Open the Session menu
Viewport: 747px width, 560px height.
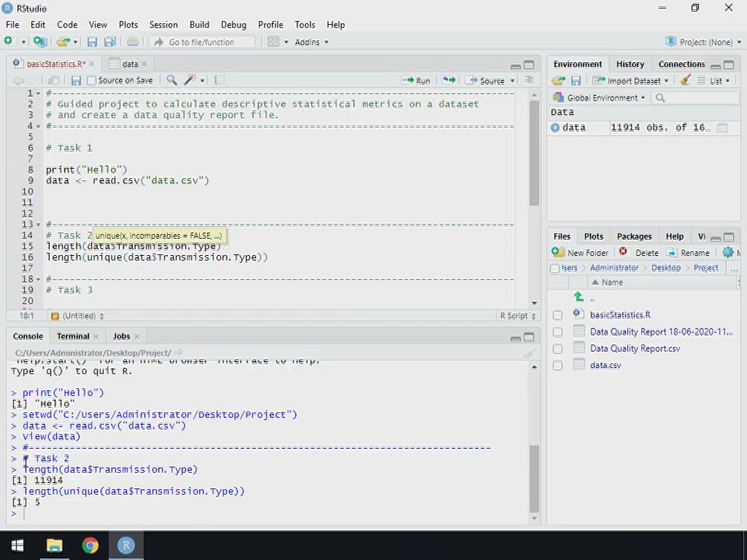coord(163,24)
